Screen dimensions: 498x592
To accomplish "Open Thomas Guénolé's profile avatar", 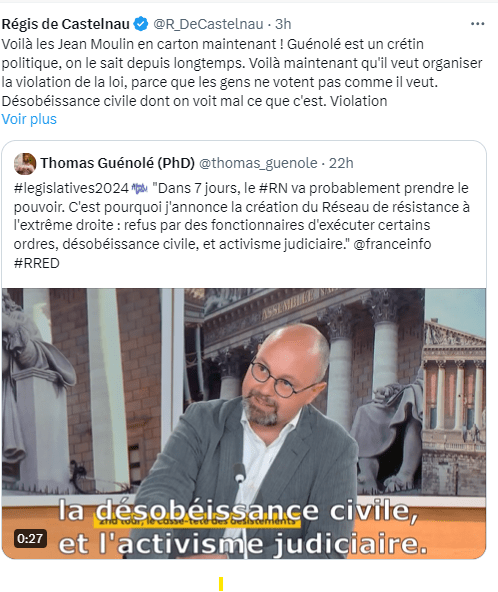I will [25, 163].
